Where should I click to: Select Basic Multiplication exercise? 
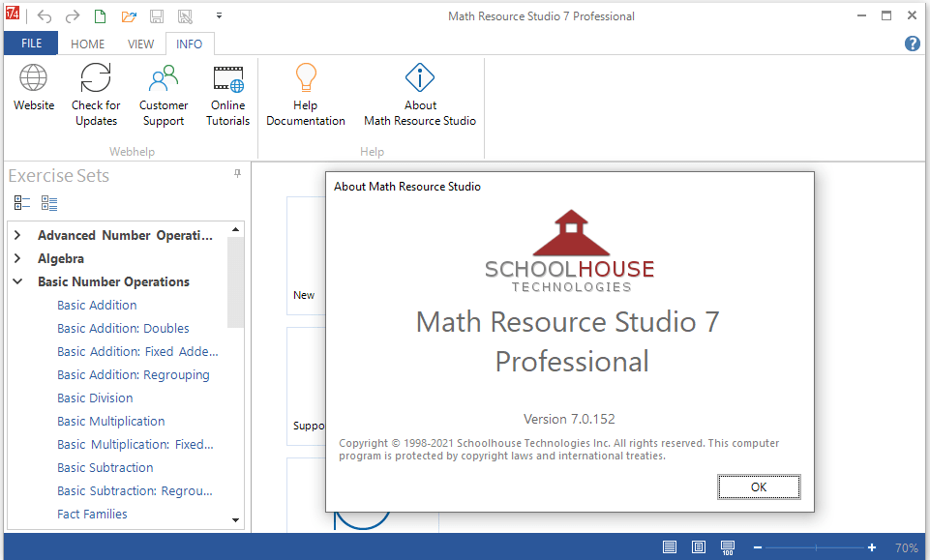(x=111, y=422)
